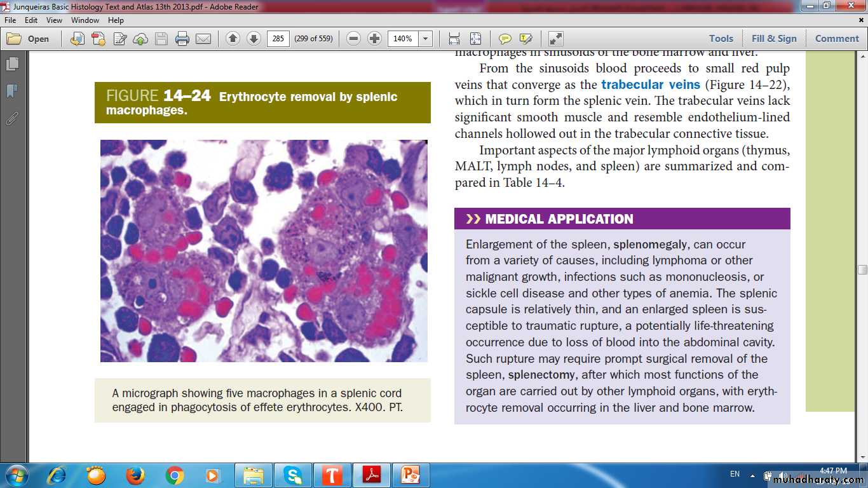Toggle the bookmarks panel

[x=12, y=91]
